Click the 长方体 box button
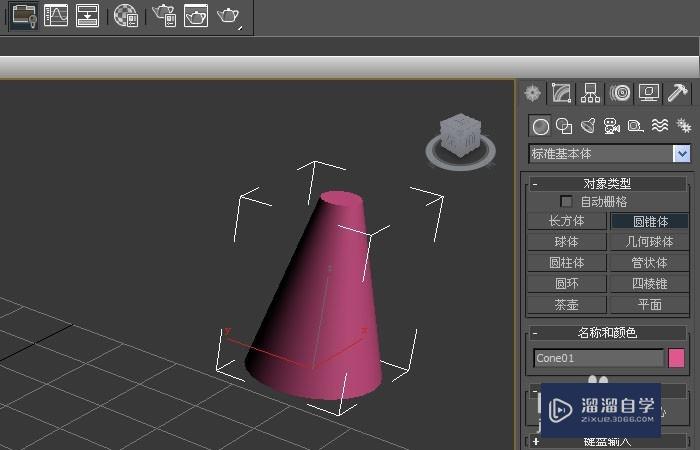This screenshot has width=700, height=450. click(x=567, y=221)
